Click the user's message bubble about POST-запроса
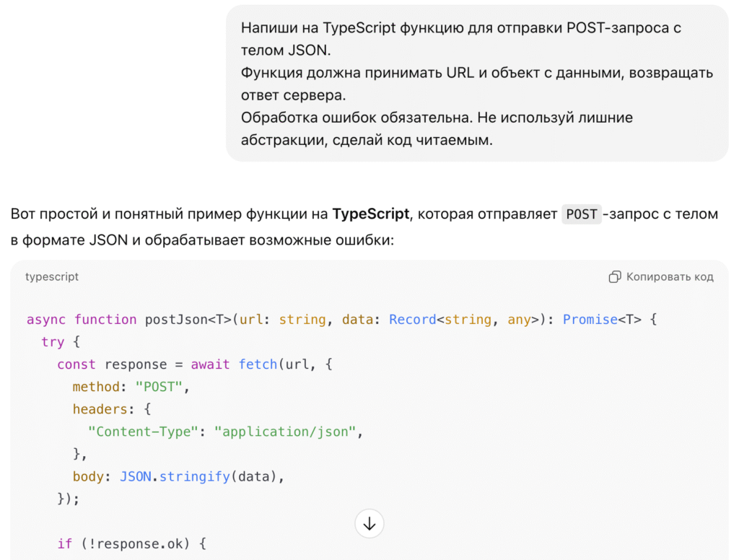Screen dimensions: 739x560 pos(476,84)
